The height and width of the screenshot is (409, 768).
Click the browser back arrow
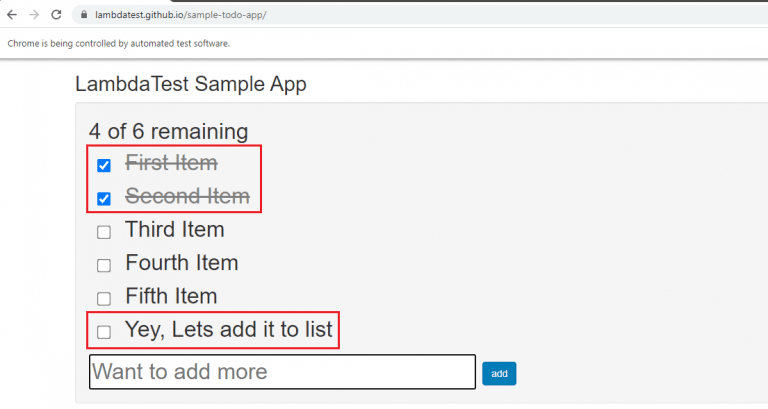tap(12, 16)
